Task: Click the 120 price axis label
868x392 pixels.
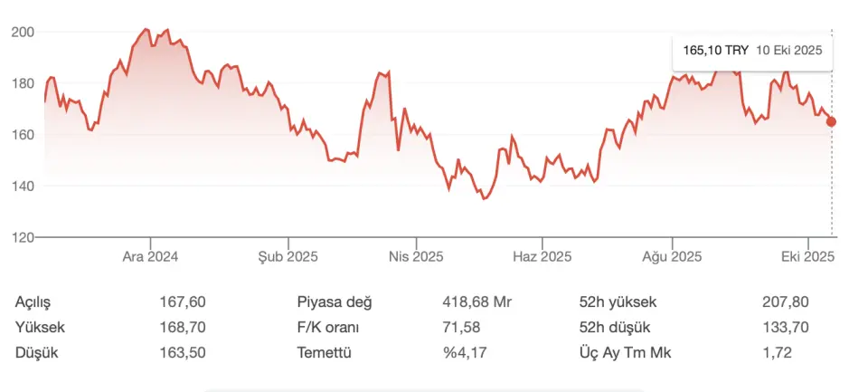Action: click(x=23, y=237)
